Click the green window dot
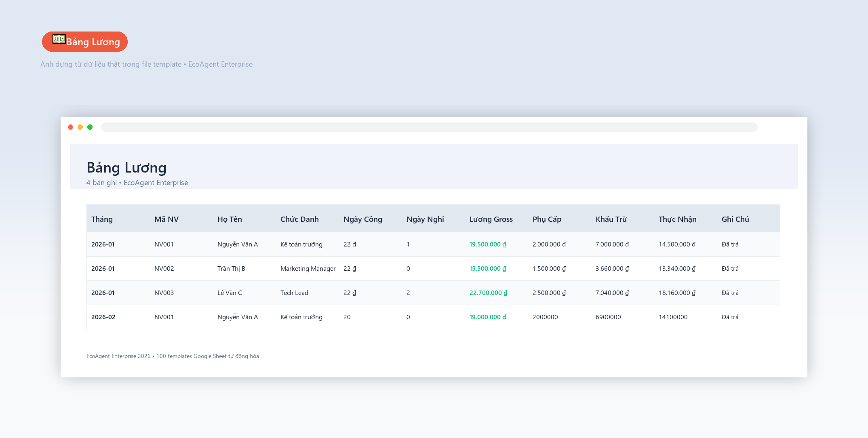This screenshot has width=868, height=438. tap(90, 127)
